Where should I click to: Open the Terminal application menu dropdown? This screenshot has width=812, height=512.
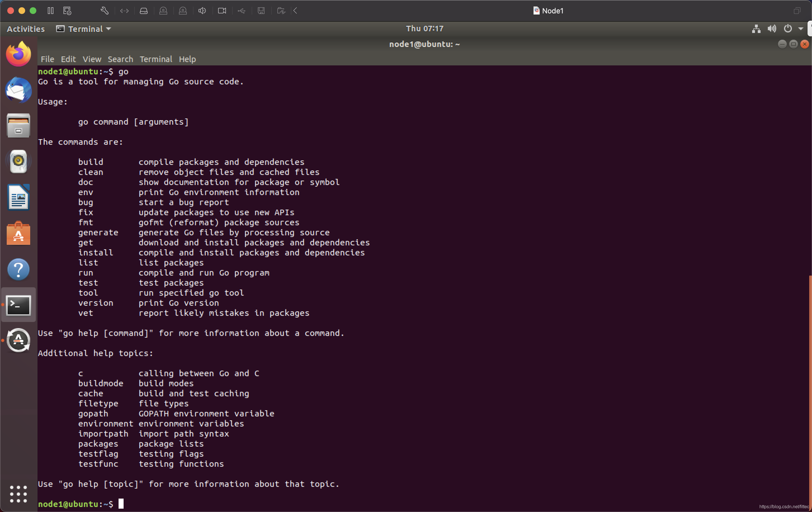(x=84, y=29)
